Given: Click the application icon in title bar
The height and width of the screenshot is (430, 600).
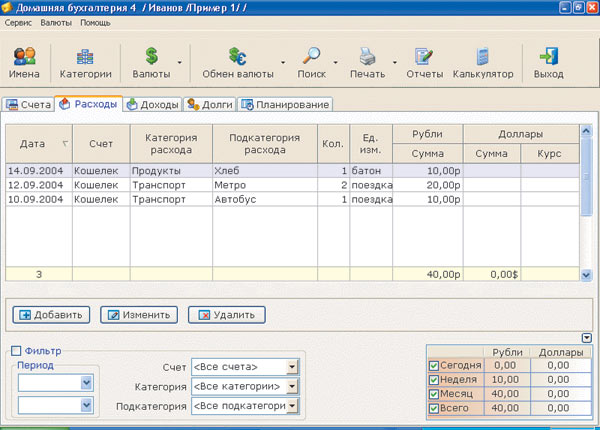Looking at the screenshot, I should [x=7, y=7].
